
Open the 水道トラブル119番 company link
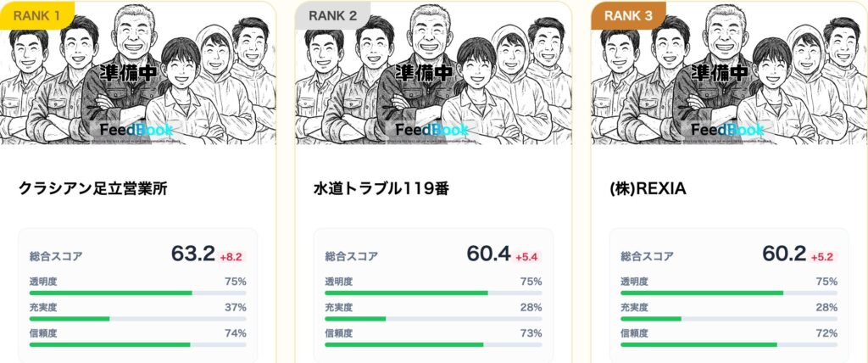click(381, 188)
